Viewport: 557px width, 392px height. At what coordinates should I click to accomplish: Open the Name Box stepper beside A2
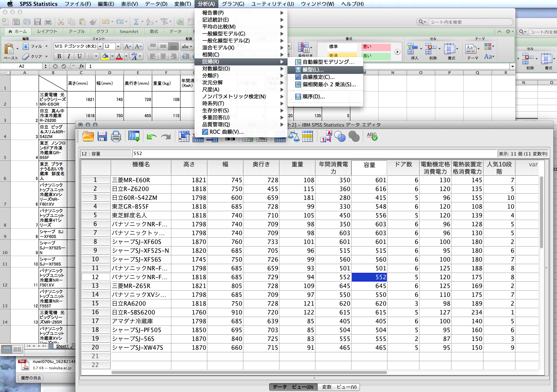[x=46, y=66]
